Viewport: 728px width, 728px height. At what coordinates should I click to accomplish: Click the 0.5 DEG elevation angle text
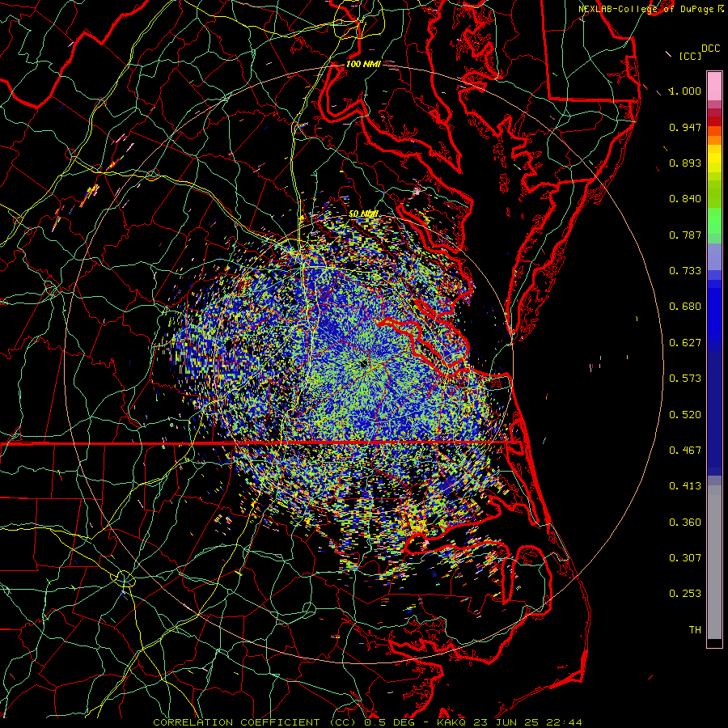[x=390, y=722]
